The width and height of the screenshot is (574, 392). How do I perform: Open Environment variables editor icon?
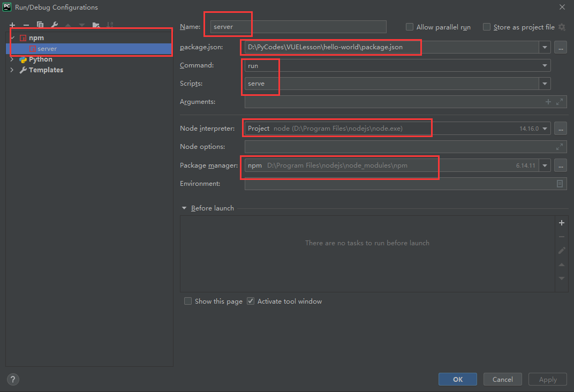point(560,184)
